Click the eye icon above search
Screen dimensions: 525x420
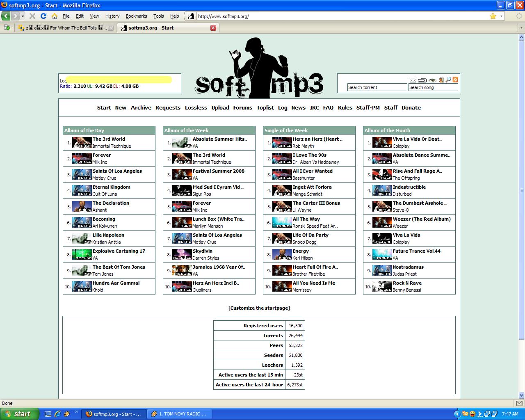pos(432,80)
